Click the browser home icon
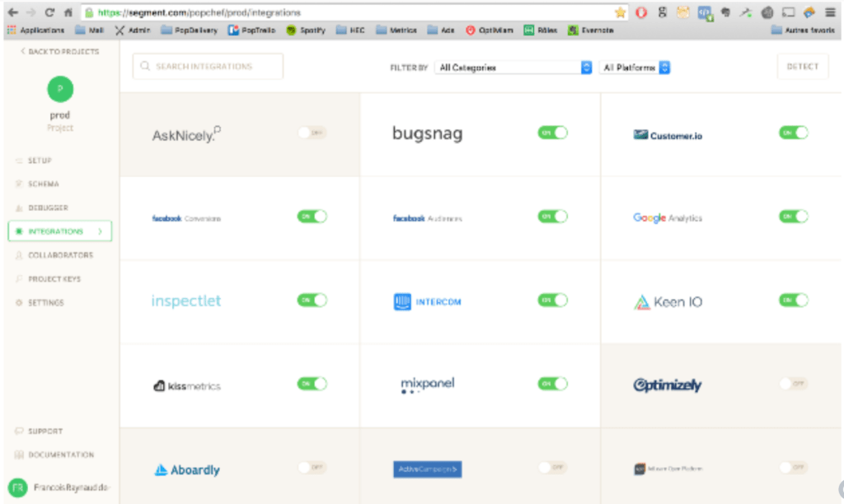Viewport: 844px width, 504px height. [x=68, y=12]
